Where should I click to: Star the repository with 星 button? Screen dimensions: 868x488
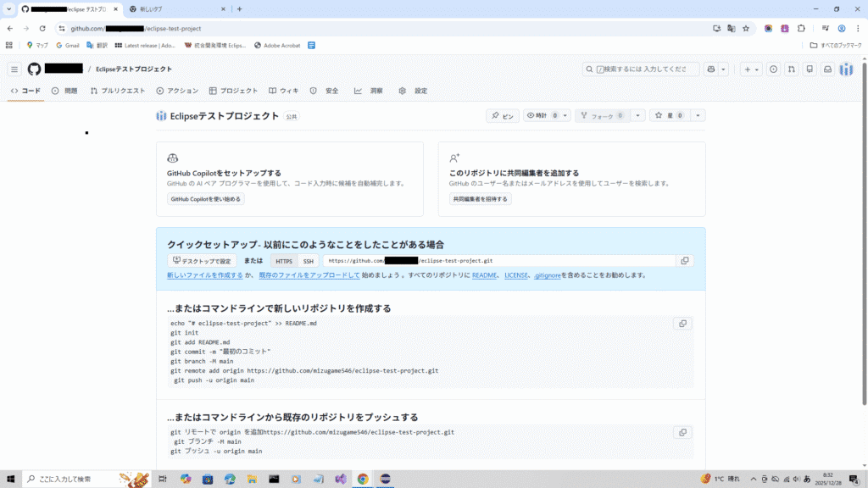pos(668,115)
